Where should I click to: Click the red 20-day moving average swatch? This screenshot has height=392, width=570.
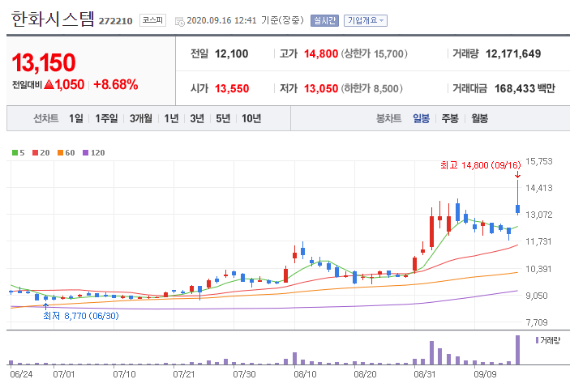pyautogui.click(x=35, y=153)
